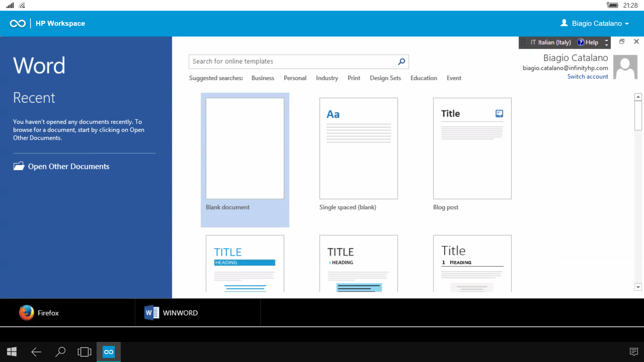644x362 pixels.
Task: Click the Biagio Catalano account name in Word
Action: coord(576,58)
